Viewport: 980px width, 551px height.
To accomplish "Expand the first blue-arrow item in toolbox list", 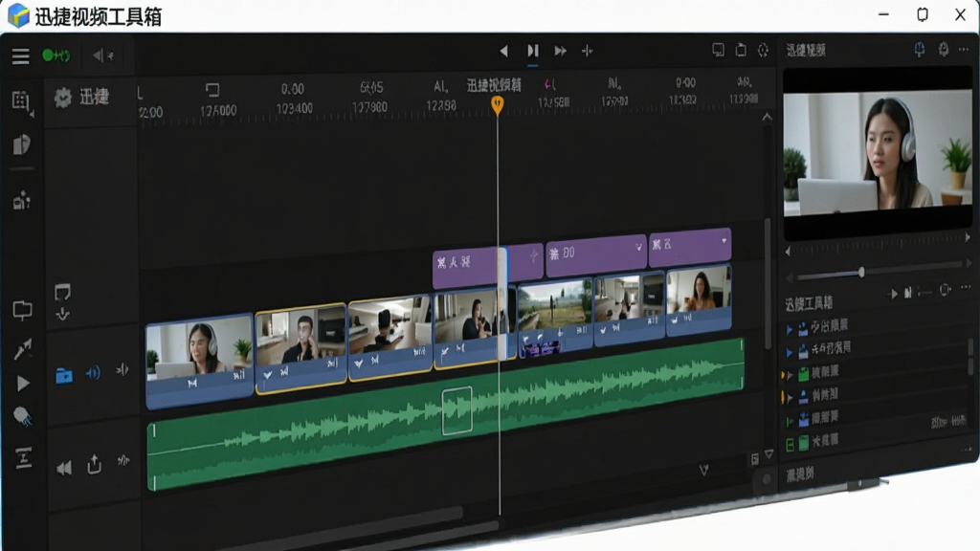I will [790, 329].
